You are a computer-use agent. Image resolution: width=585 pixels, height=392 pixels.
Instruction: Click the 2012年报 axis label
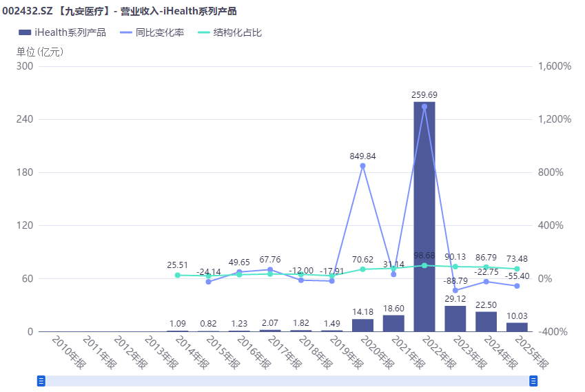pos(131,352)
